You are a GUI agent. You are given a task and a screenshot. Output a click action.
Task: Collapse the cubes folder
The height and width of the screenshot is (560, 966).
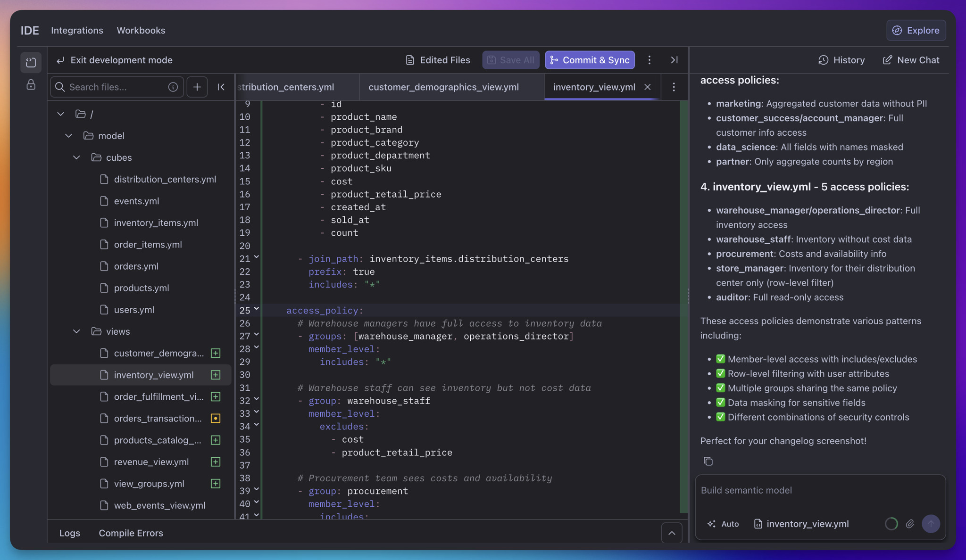click(77, 157)
